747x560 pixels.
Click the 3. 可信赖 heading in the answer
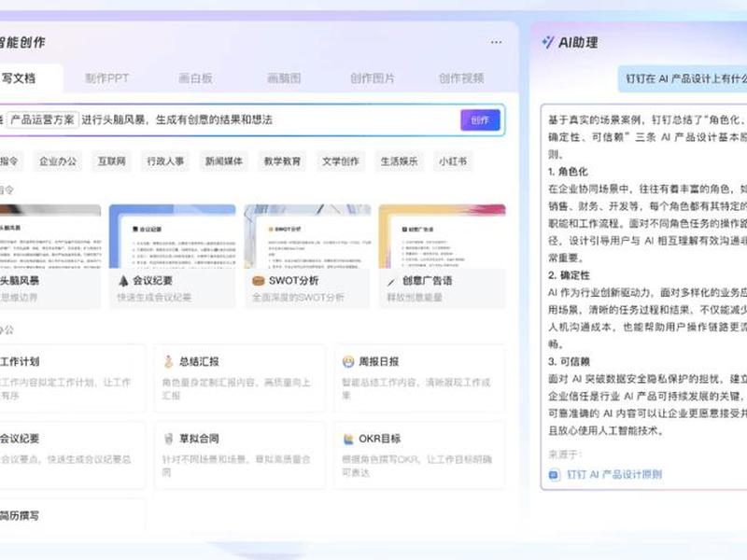pyautogui.click(x=569, y=361)
